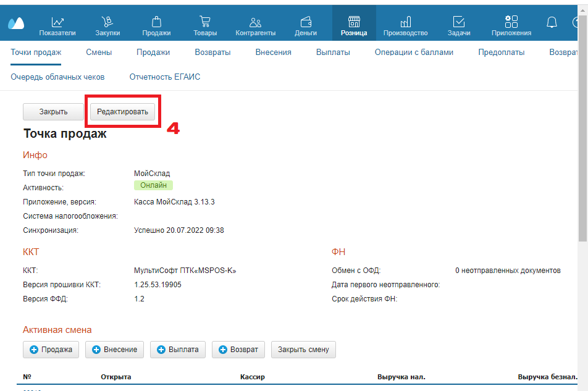The height and width of the screenshot is (391, 588).
Task: Open the Закупки section icon
Action: [107, 23]
